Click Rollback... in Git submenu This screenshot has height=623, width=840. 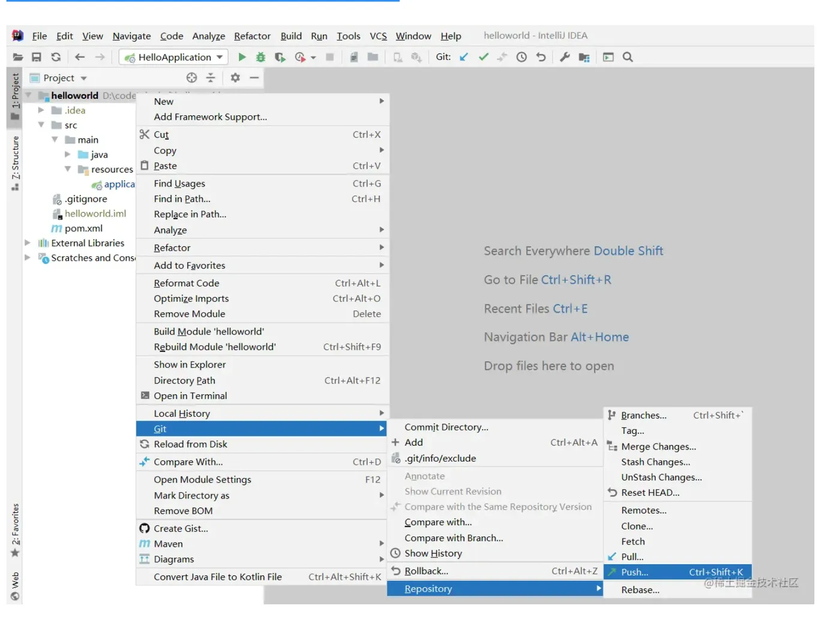pos(495,571)
